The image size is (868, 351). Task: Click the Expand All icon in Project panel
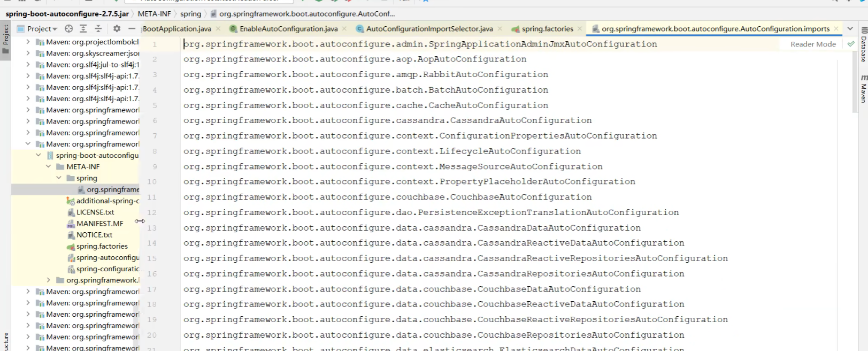pos(83,29)
